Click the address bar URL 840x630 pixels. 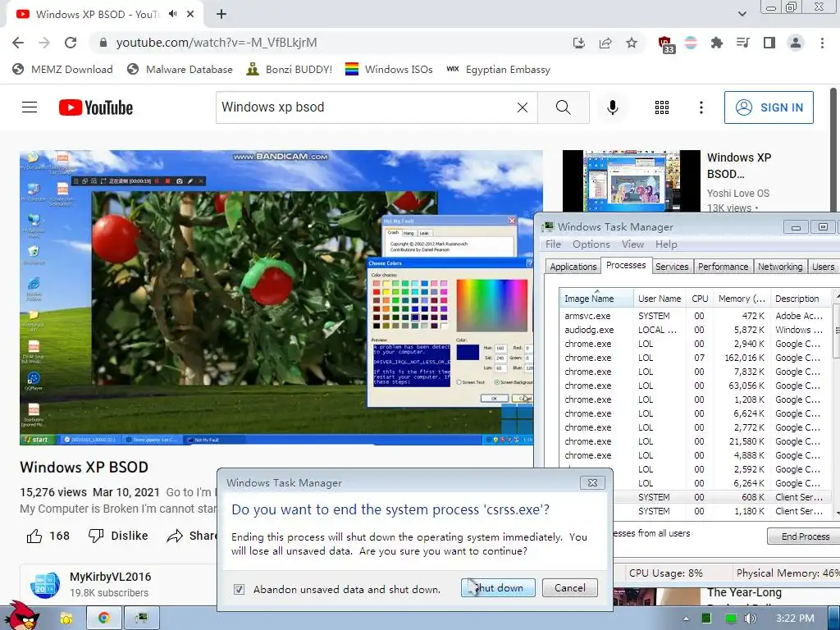point(217,43)
